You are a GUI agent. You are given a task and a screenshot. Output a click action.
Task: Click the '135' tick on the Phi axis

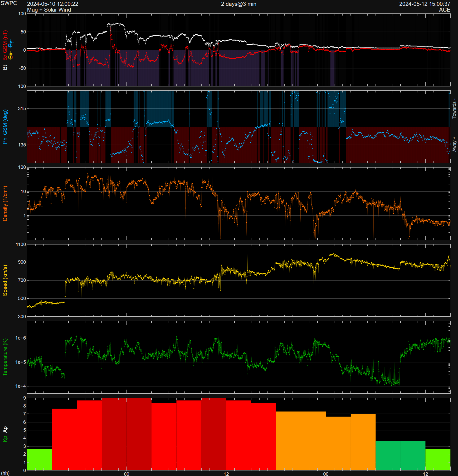(22, 145)
